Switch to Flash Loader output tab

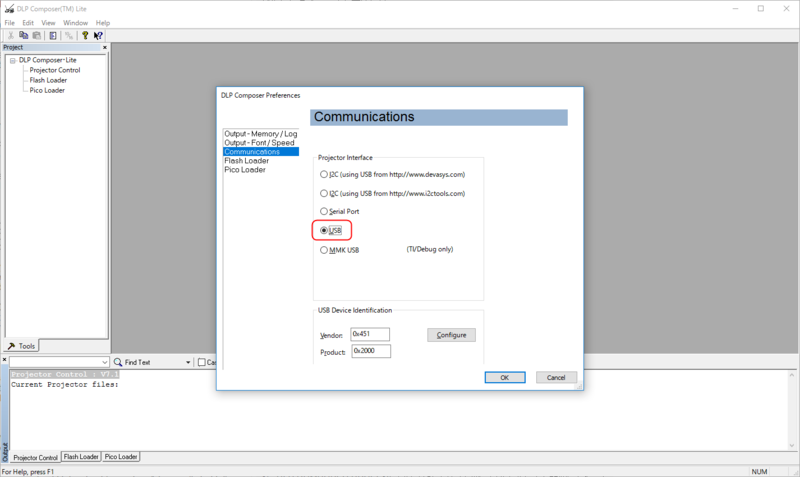tap(81, 457)
